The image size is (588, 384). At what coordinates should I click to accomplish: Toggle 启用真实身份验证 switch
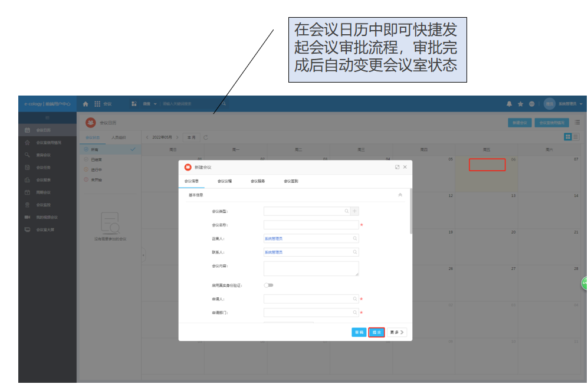(268, 285)
